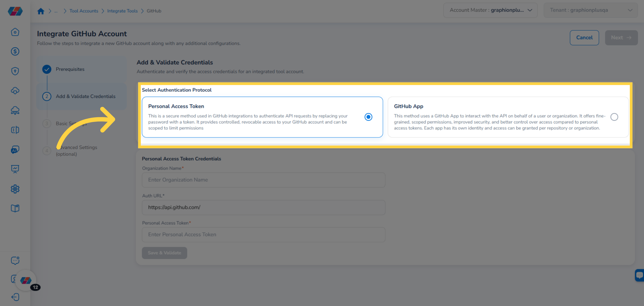Image resolution: width=644 pixels, height=306 pixels.
Task: Click the Integrate GitHub Account heading
Action: (x=82, y=34)
